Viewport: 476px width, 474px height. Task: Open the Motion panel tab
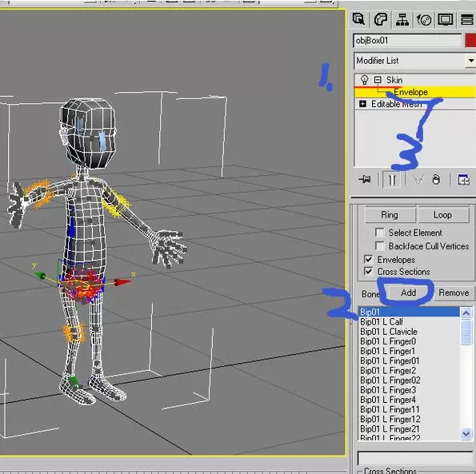click(424, 20)
